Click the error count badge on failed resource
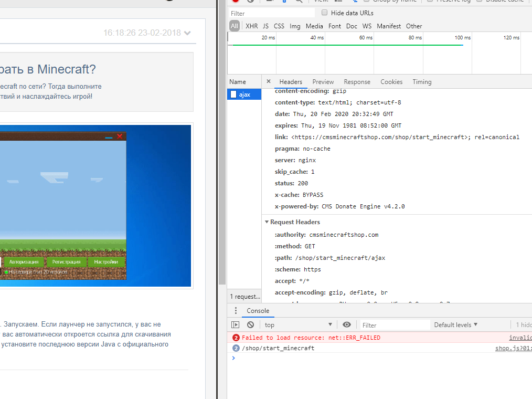This screenshot has width=532, height=399. (x=236, y=338)
